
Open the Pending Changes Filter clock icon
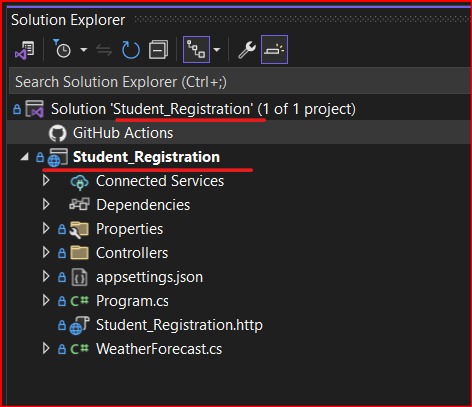62,49
